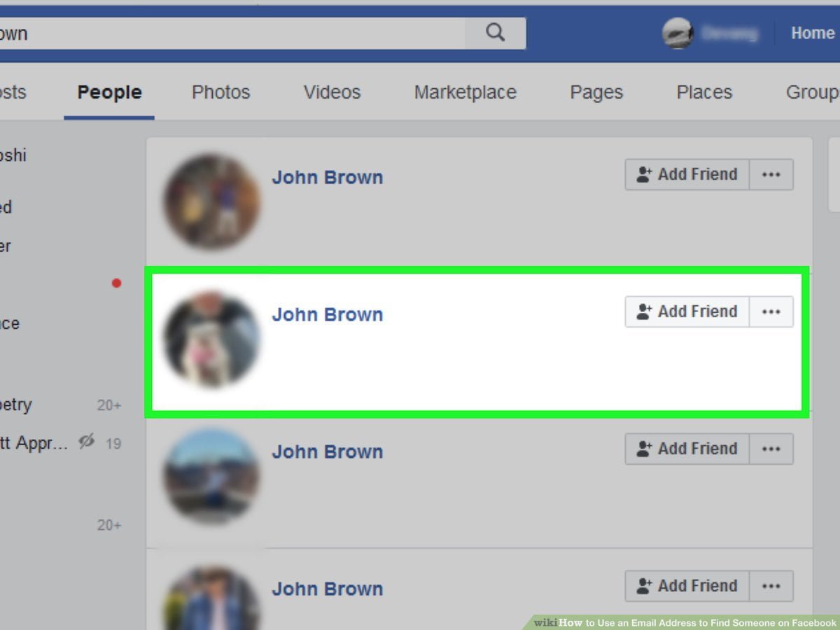This screenshot has height=630, width=840.
Task: Open the first John Brown profile link
Action: 327,177
